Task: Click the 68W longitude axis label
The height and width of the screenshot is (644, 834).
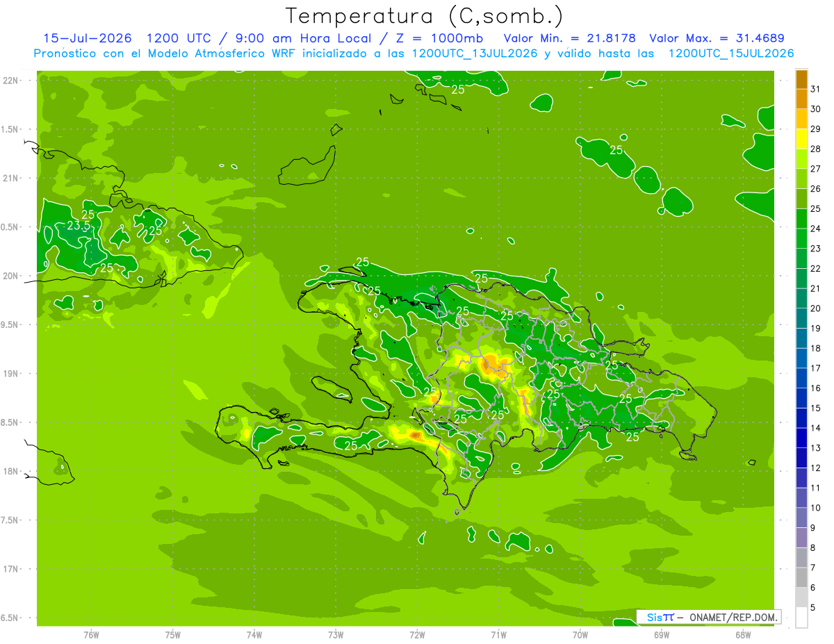Action: coord(743,634)
